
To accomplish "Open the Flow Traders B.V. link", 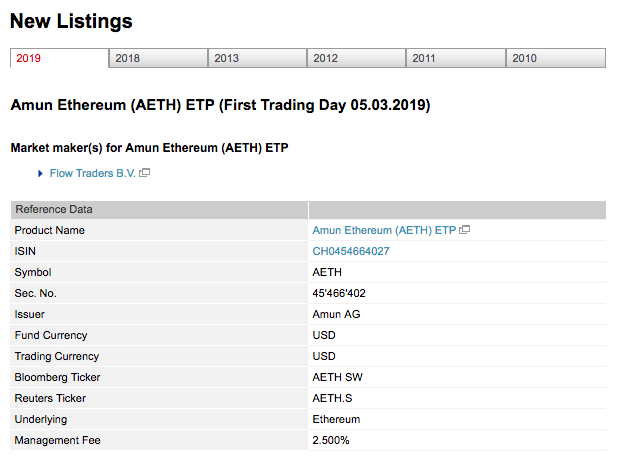I will [93, 173].
